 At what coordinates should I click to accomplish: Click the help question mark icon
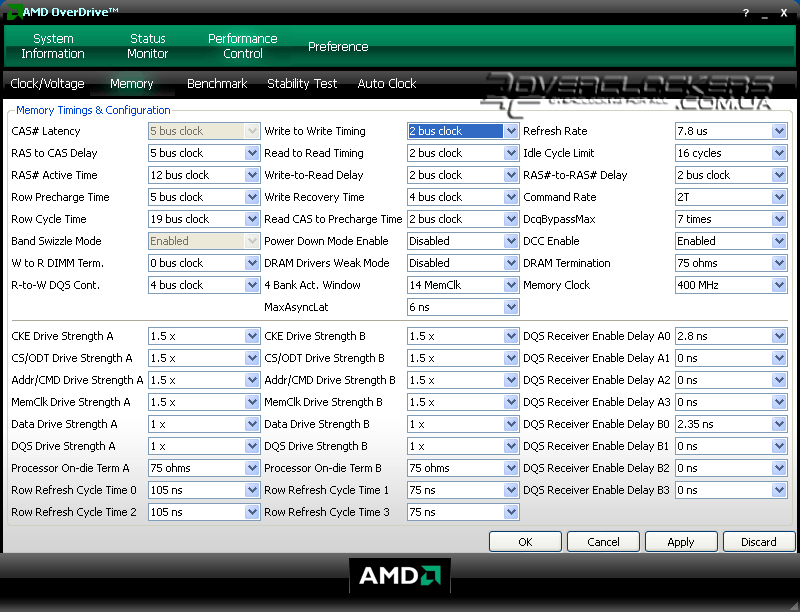coord(745,13)
